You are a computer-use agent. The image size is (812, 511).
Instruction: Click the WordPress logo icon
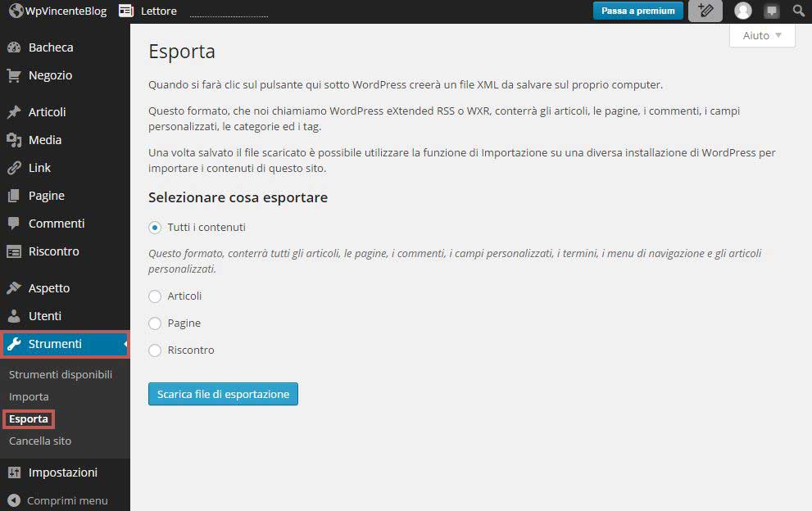16,11
